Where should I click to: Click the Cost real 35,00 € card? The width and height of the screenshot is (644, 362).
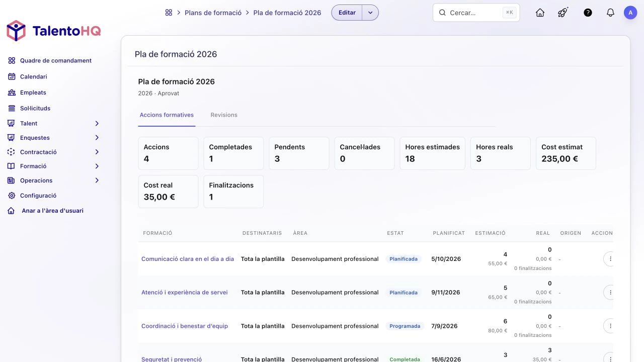[x=168, y=192]
